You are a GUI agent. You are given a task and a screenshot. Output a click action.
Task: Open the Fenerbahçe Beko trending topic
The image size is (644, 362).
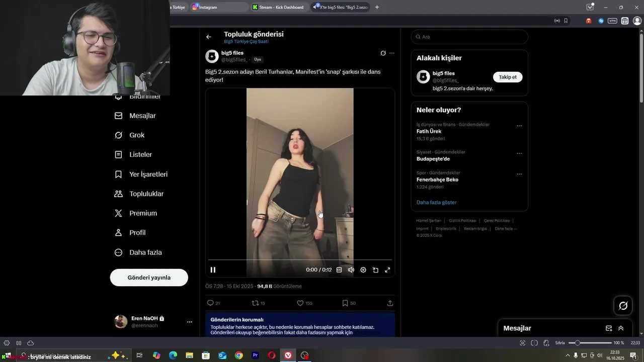coord(437,179)
